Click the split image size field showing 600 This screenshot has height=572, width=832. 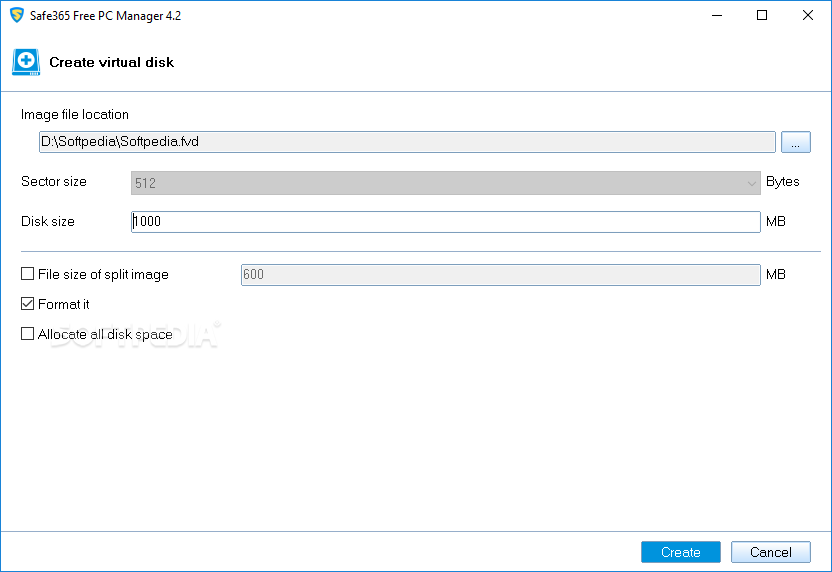click(x=500, y=274)
